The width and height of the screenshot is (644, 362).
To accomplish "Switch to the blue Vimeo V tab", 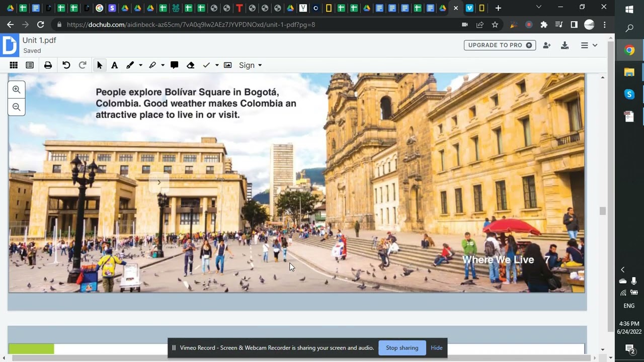I will 469,8.
